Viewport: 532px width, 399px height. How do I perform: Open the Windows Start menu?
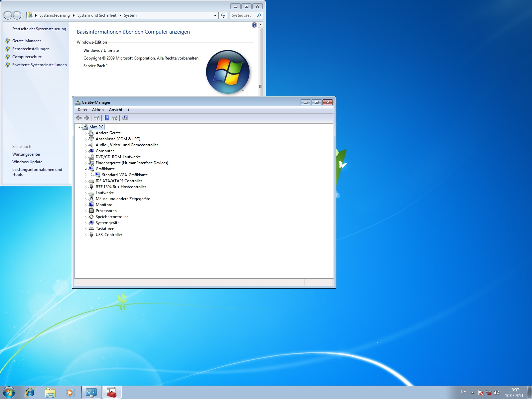pos(9,392)
